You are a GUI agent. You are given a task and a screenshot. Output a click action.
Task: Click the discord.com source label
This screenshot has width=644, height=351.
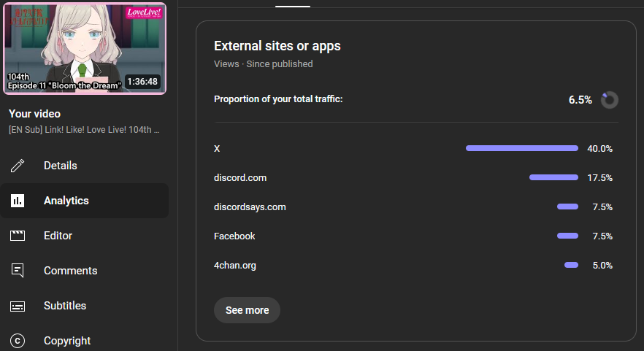[240, 178]
